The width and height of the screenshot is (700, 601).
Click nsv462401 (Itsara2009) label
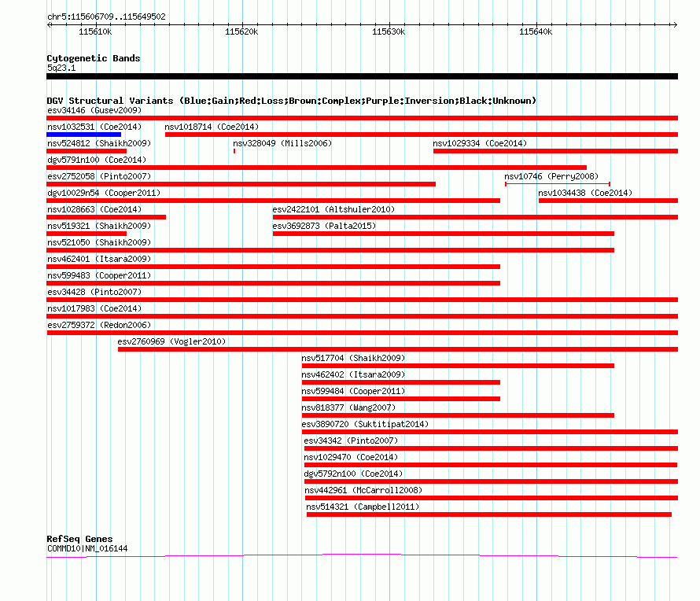(x=99, y=259)
